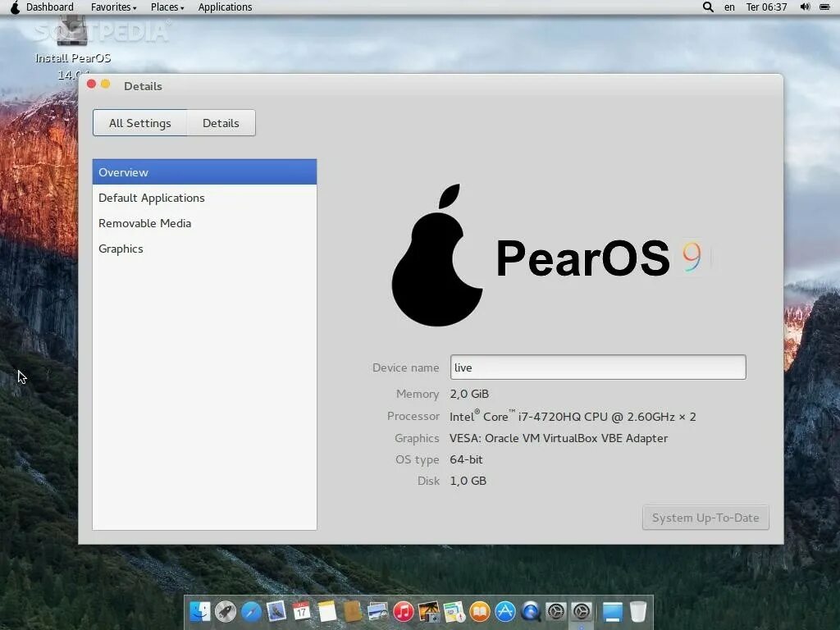The height and width of the screenshot is (630, 840).
Task: Select Default Applications in the sidebar
Action: (x=151, y=198)
